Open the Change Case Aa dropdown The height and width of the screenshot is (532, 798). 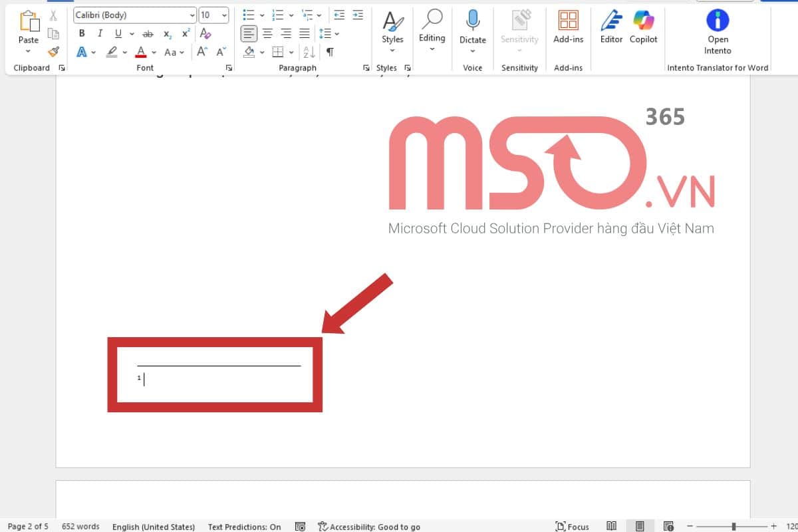click(x=174, y=52)
